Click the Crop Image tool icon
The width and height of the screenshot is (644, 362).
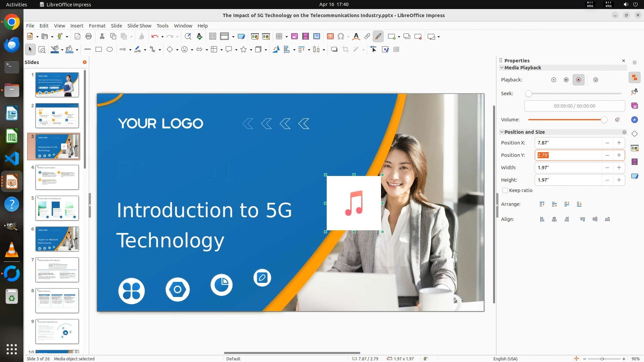pos(345,50)
